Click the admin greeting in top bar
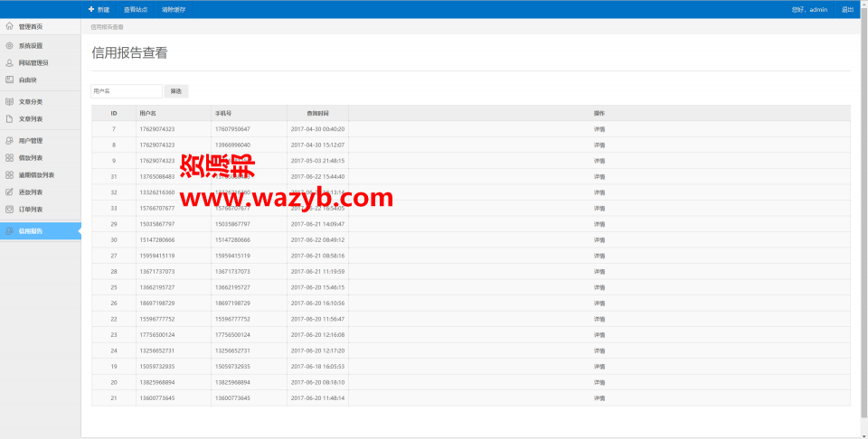Image resolution: width=868 pixels, height=439 pixels. (x=808, y=9)
